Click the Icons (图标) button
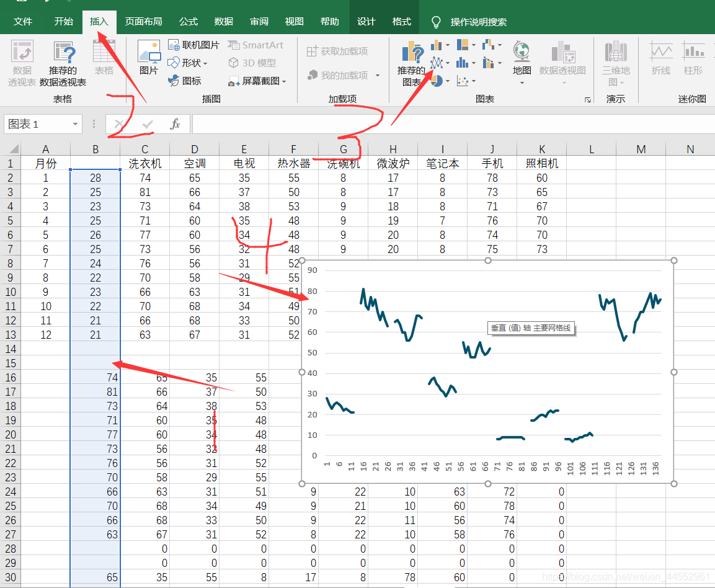The image size is (715, 588). pos(185,81)
